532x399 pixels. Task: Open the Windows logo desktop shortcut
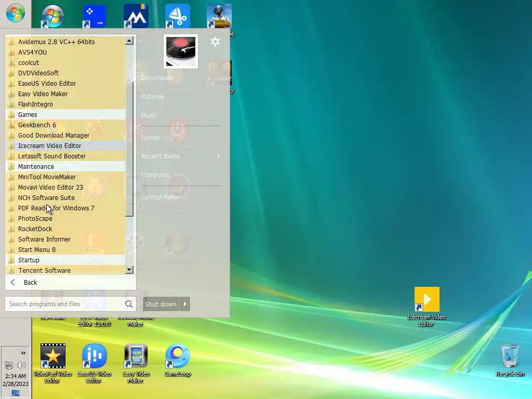pos(53,16)
